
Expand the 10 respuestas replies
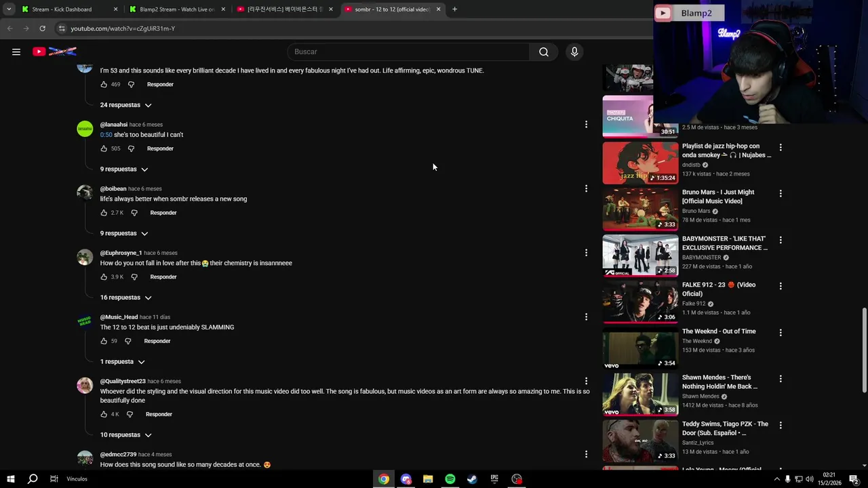click(x=126, y=435)
